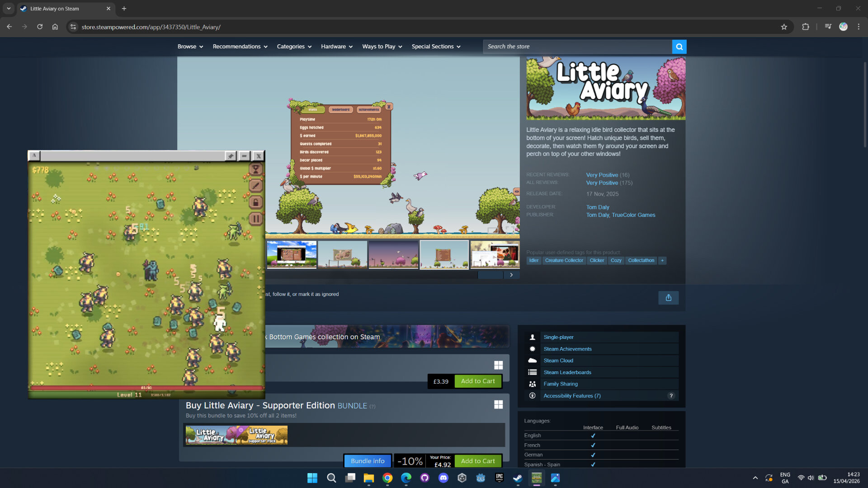The image size is (868, 488).
Task: Select the stats panel screenshot thumbnail
Action: click(x=444, y=254)
